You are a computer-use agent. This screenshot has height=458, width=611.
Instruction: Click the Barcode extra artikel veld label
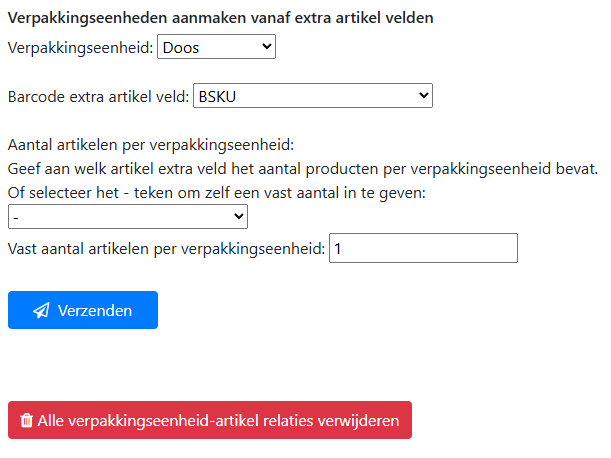pyautogui.click(x=98, y=97)
